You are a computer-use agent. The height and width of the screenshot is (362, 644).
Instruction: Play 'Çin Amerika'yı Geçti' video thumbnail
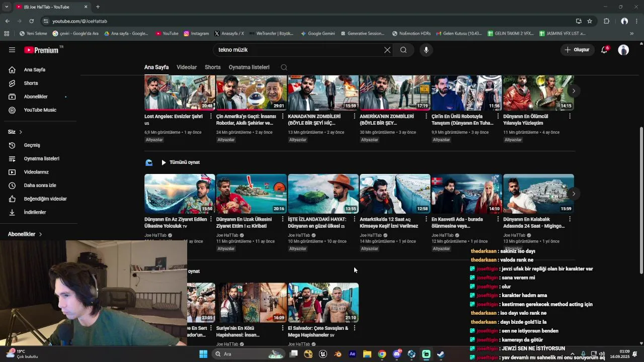click(x=252, y=93)
